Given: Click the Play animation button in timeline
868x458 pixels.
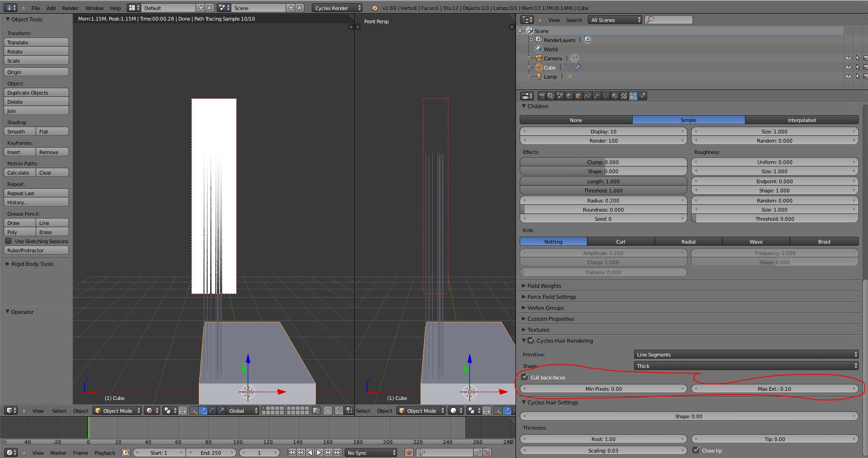Looking at the screenshot, I should (319, 453).
